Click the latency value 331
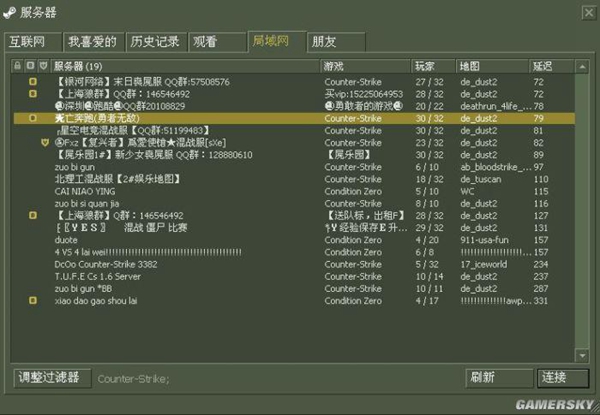600x415 pixels. [x=541, y=301]
